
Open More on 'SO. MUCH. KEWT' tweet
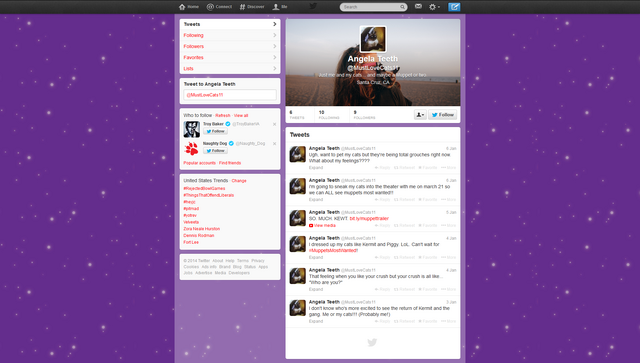(x=449, y=225)
